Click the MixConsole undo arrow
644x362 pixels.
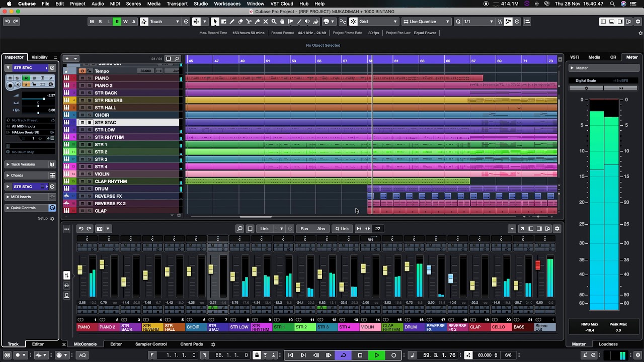[x=80, y=229]
